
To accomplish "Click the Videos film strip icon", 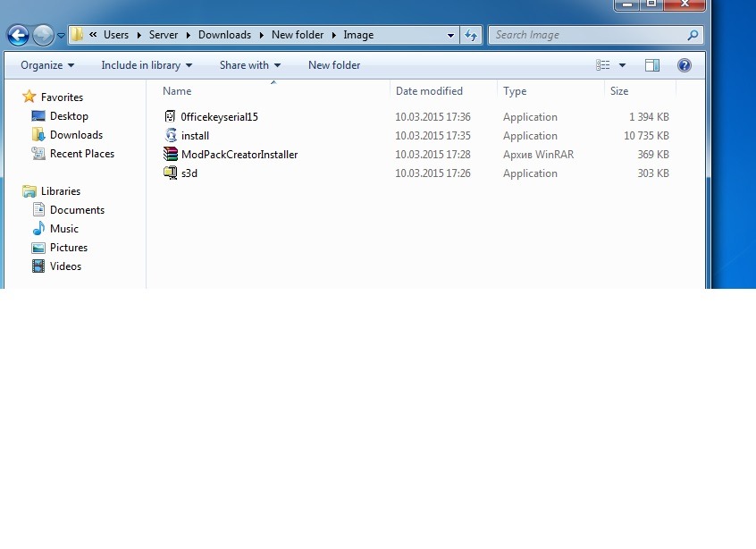I will point(38,266).
